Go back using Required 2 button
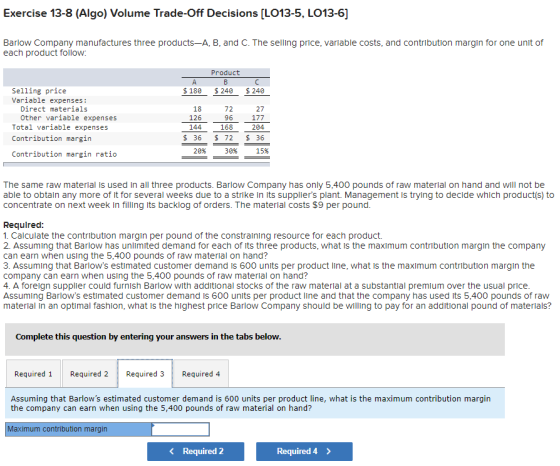The width and height of the screenshot is (560, 466). [196, 451]
